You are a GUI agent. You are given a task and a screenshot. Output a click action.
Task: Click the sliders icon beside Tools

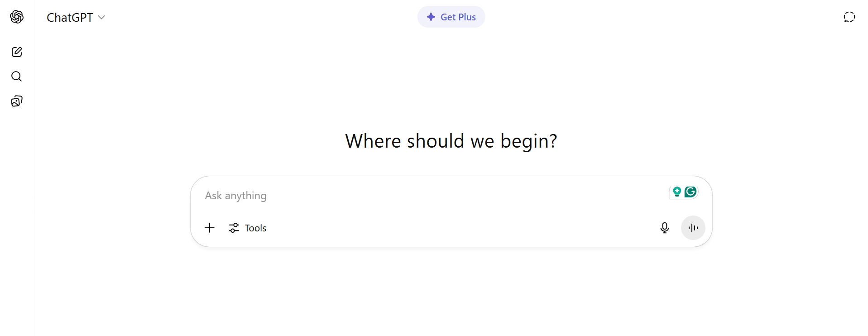click(234, 228)
